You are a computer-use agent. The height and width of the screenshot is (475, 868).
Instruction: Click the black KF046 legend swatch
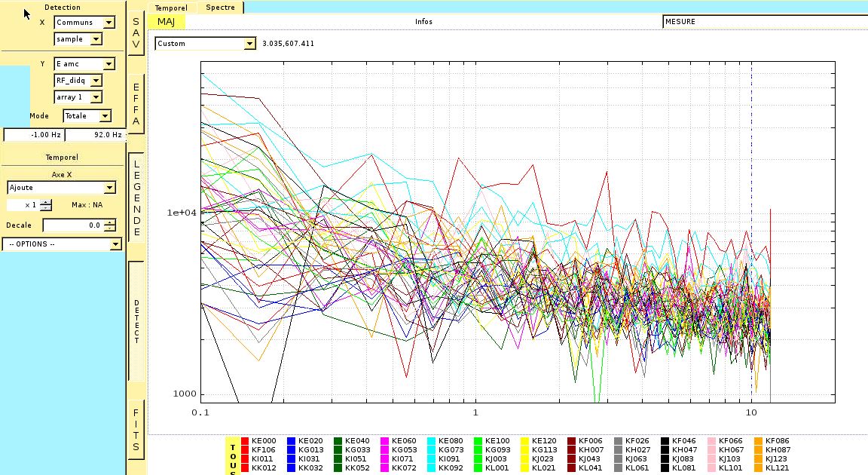(665, 441)
